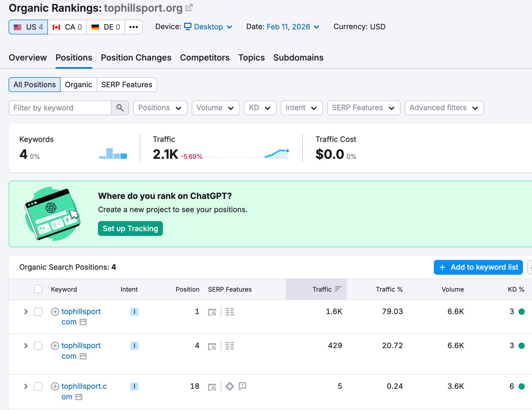Image resolution: width=532 pixels, height=410 pixels.
Task: Open the more countries ellipsis button
Action: pyautogui.click(x=133, y=27)
